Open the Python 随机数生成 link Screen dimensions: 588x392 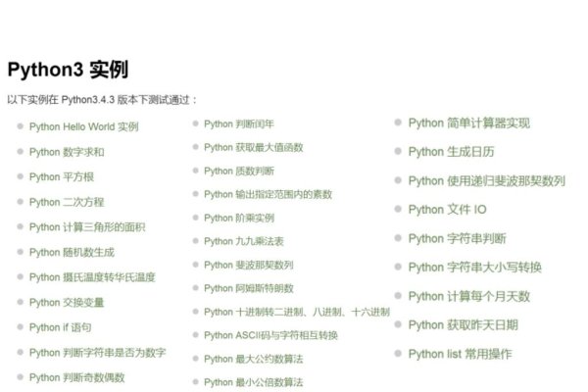(72, 252)
